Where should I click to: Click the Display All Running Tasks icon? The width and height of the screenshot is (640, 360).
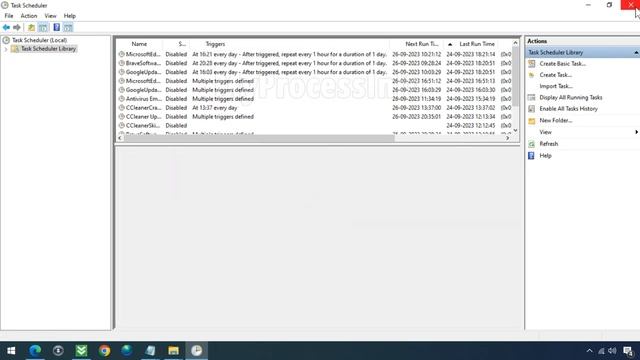pyautogui.click(x=531, y=97)
